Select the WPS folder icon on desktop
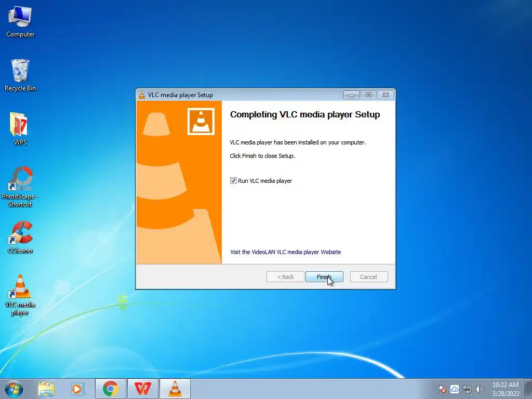Viewport: 532px width, 399px height. pyautogui.click(x=20, y=129)
